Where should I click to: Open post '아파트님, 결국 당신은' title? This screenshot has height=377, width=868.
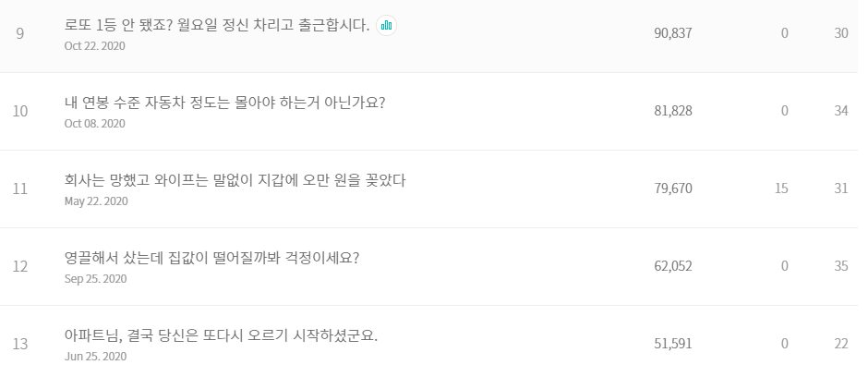[221, 335]
